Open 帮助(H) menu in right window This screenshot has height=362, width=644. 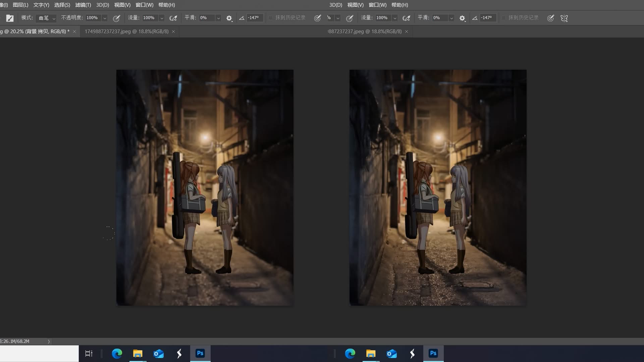399,5
